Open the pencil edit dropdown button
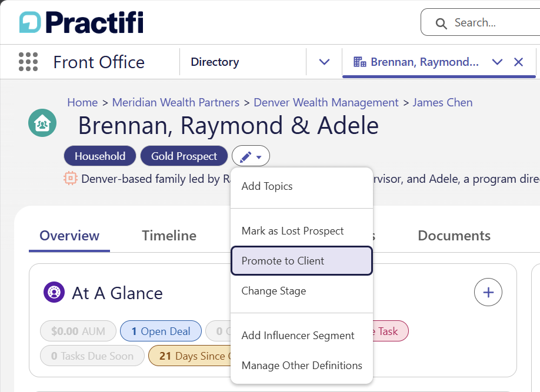 tap(251, 156)
